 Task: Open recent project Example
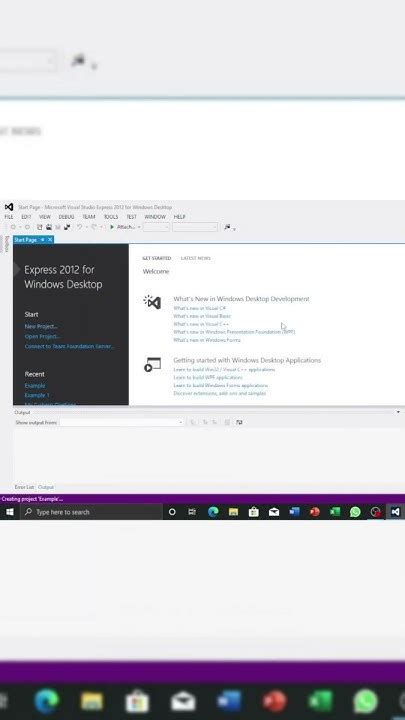coord(35,386)
